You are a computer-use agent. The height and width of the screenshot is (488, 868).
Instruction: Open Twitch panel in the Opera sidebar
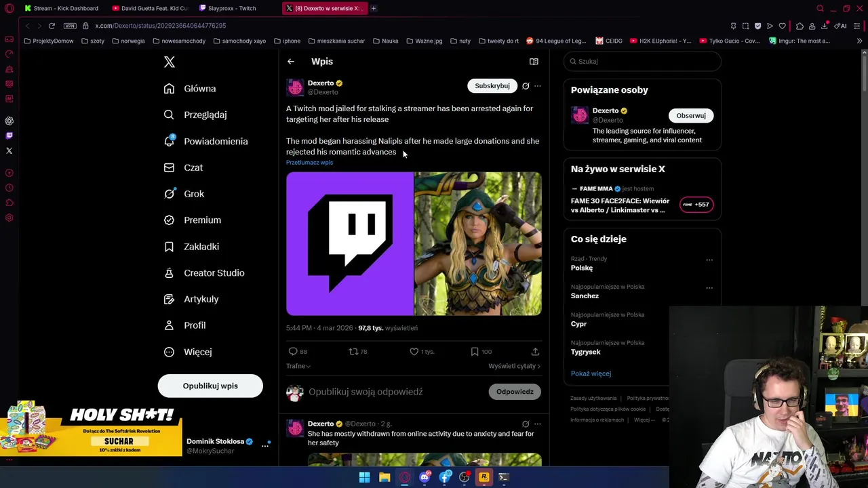[9, 136]
